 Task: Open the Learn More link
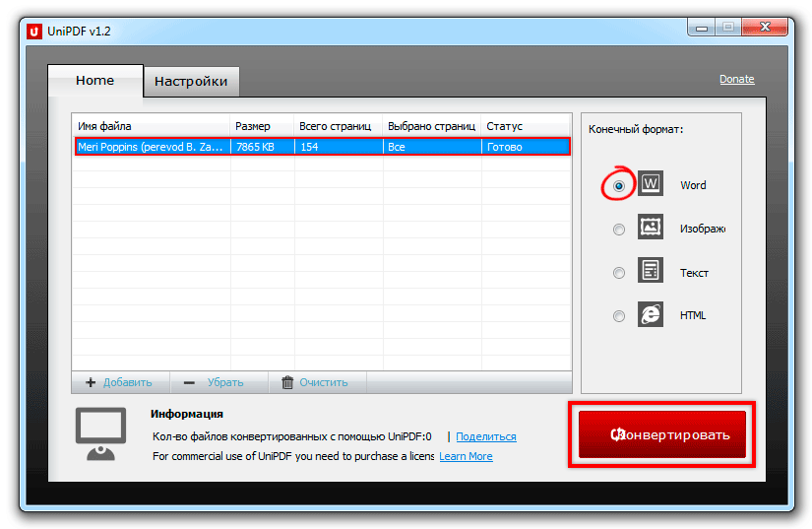pos(466,456)
